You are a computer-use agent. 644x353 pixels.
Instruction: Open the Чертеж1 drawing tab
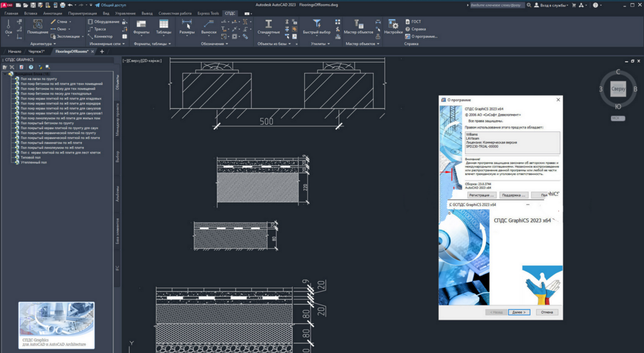point(37,52)
